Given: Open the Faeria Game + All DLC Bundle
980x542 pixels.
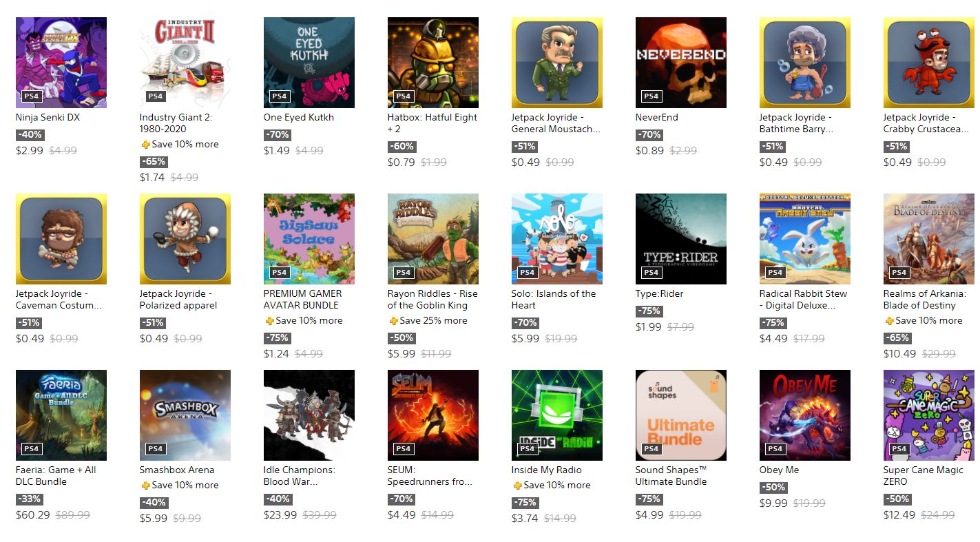Looking at the screenshot, I should (x=61, y=415).
